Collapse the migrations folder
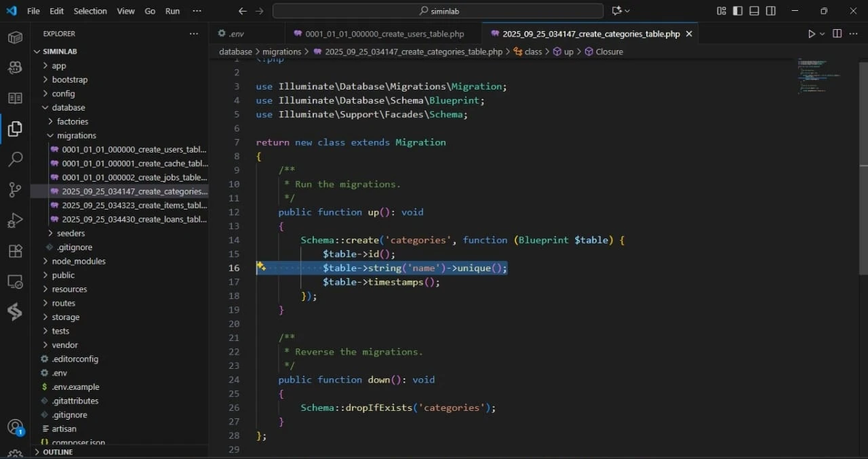868x459 pixels. pos(76,136)
